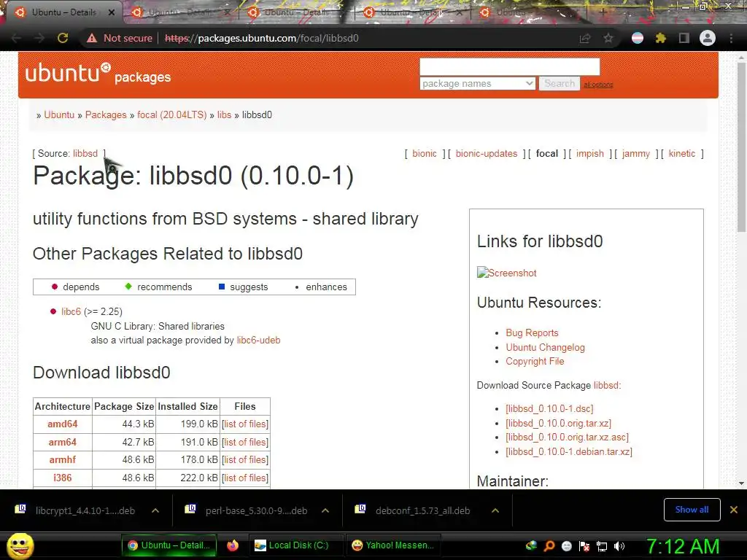
Task: Click the share page icon in address bar
Action: click(584, 38)
